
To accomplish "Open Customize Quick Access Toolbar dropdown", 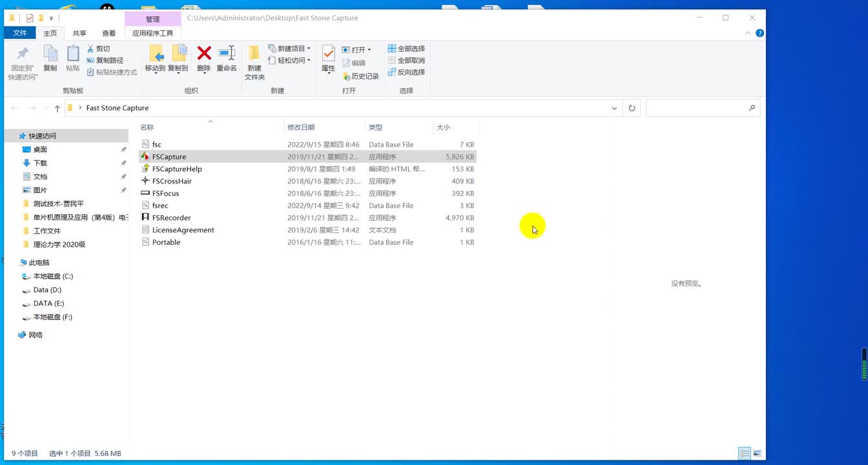I will pos(51,18).
